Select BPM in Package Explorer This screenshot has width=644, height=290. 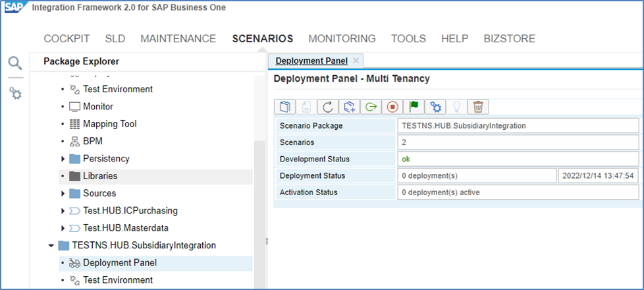coord(92,141)
